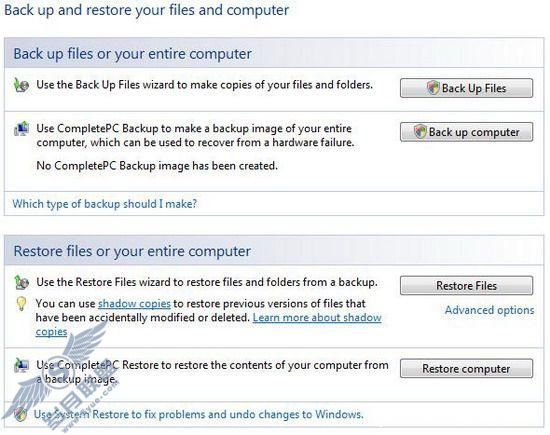Viewport: 550px width, 435px height.
Task: Open 'Which type of backup should I make?'
Action: (105, 204)
